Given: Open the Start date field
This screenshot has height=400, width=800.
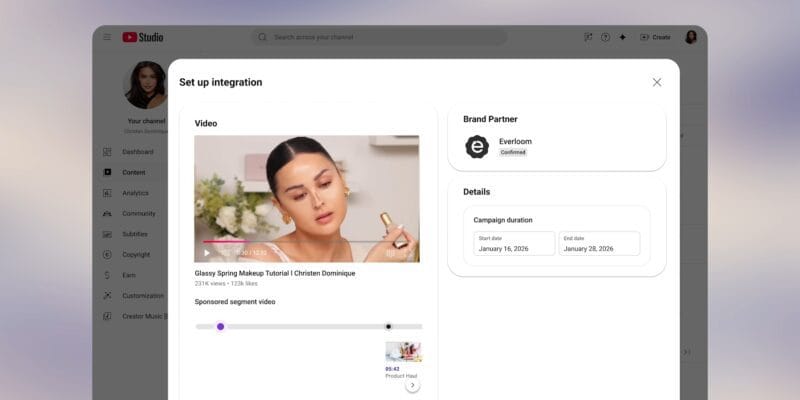Looking at the screenshot, I should tap(514, 243).
